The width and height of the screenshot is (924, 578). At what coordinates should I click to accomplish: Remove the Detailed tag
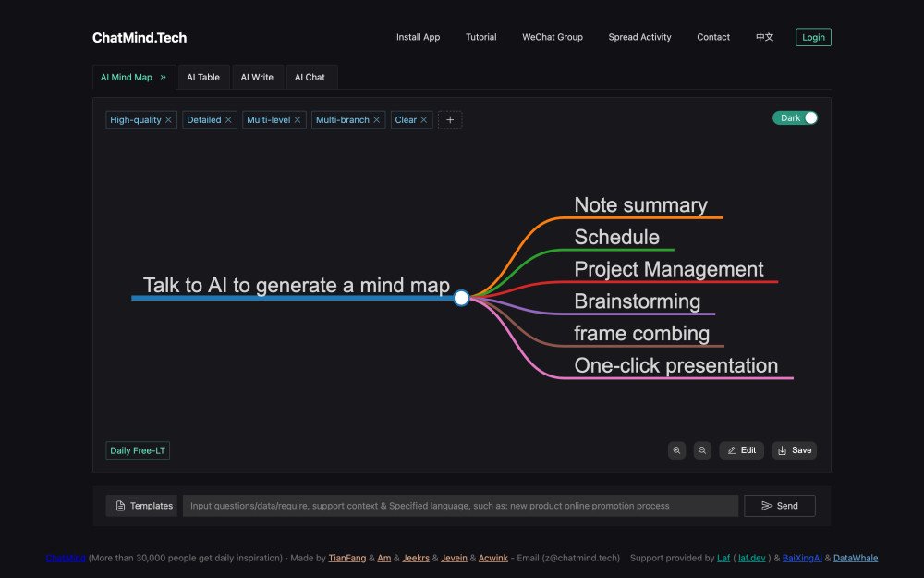coord(229,120)
